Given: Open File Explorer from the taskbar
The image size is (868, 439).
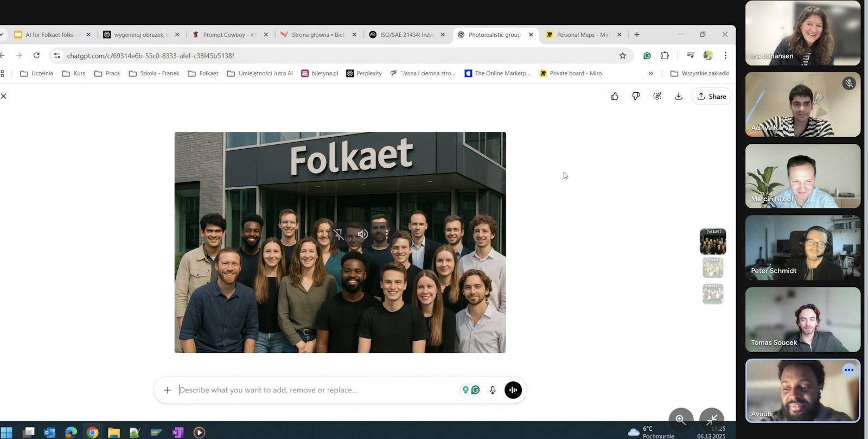Looking at the screenshot, I should (113, 432).
